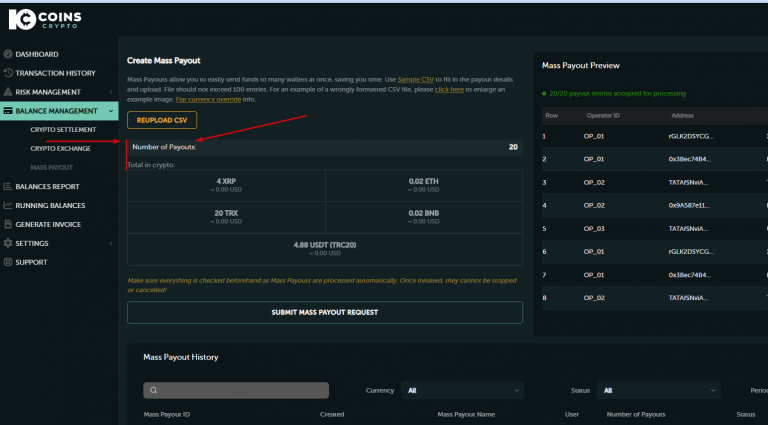Click the Address column header in preview
Viewport: 768px width, 425px height.
(682, 116)
